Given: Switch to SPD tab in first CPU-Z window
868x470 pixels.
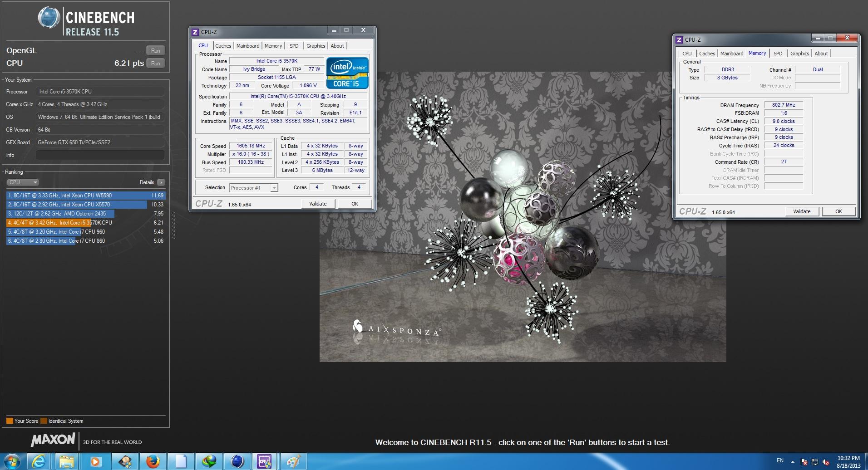Looking at the screenshot, I should 294,46.
